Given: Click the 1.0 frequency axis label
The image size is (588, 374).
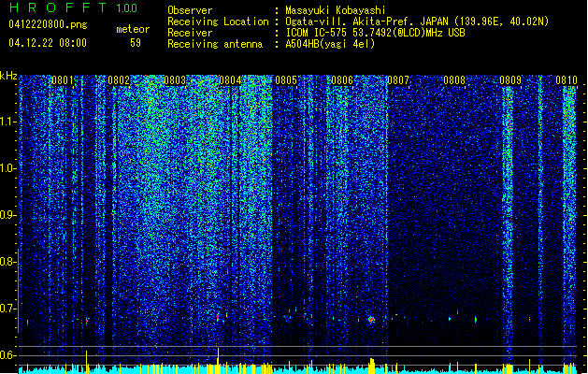Looking at the screenshot, I should 8,168.
